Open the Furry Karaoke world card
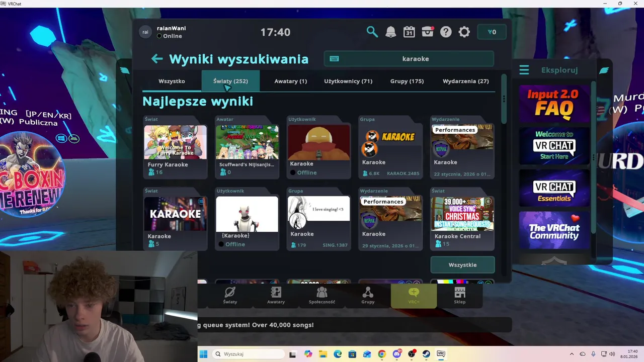 tap(175, 148)
